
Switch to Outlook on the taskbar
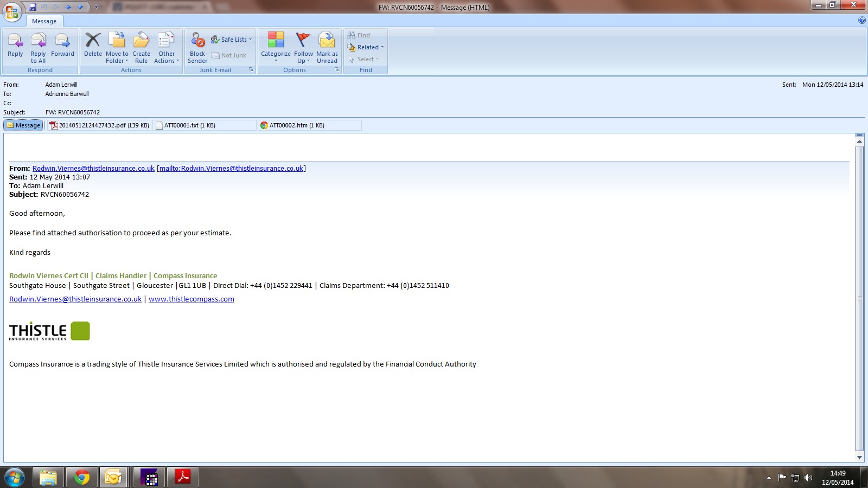[x=113, y=478]
